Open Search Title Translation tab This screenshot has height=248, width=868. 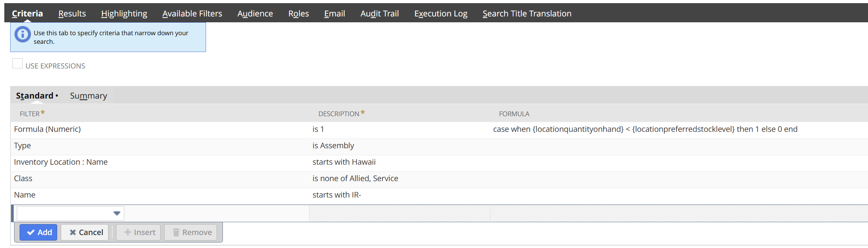[x=527, y=13]
